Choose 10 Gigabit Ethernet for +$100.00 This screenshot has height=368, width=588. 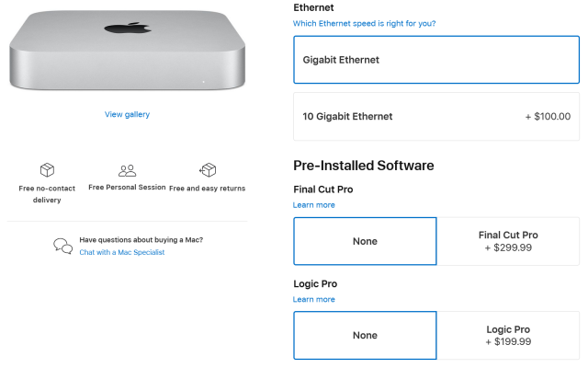(x=436, y=117)
